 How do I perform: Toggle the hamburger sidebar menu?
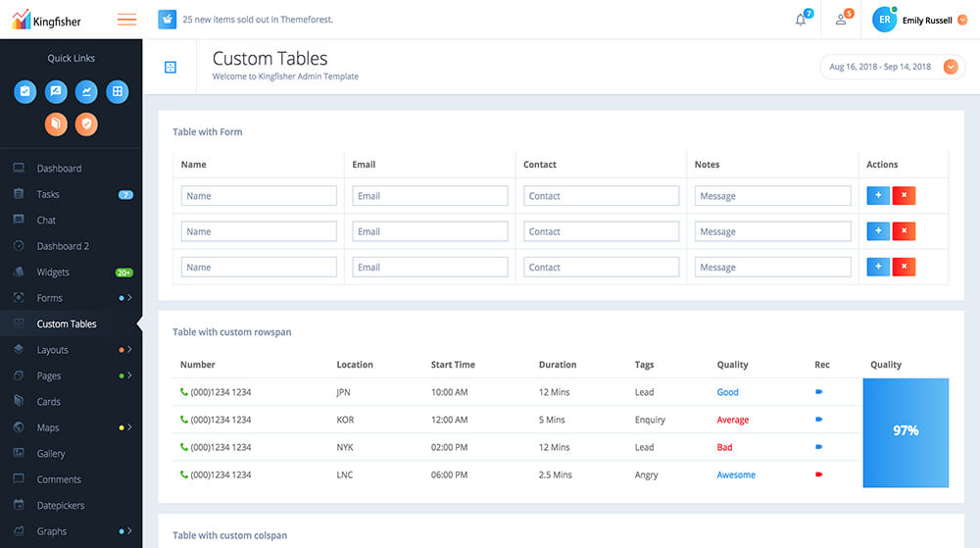point(126,20)
